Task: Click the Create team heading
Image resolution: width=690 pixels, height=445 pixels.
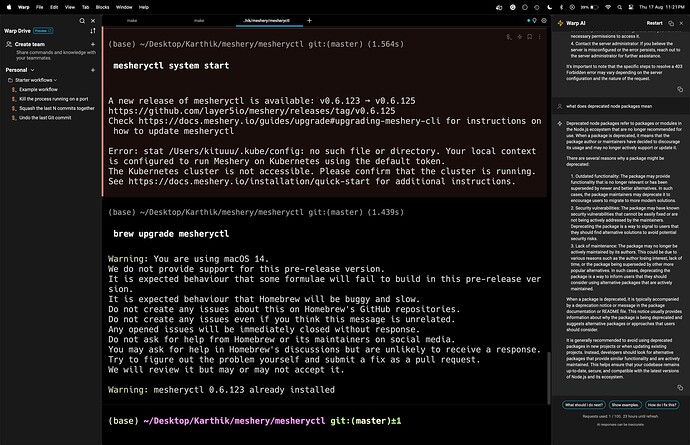Action: coord(29,44)
